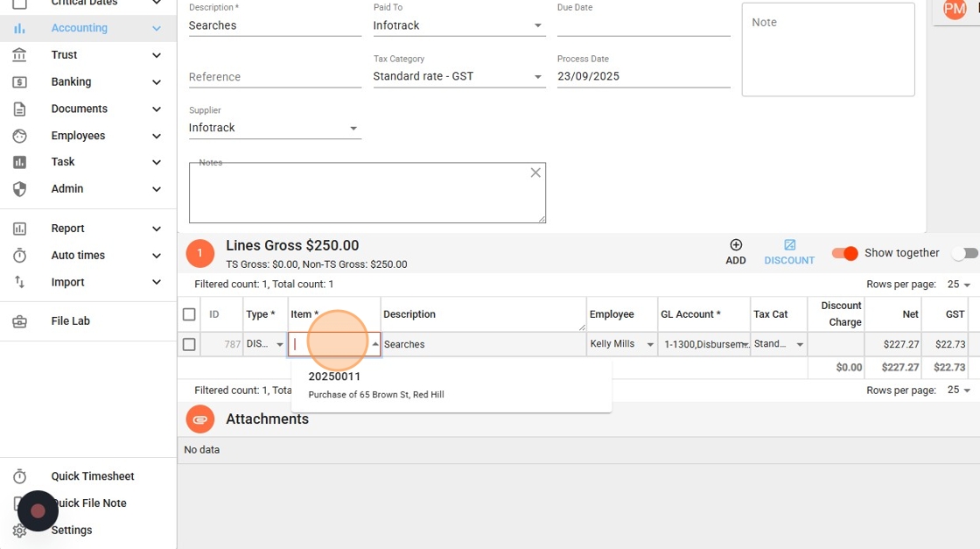Viewport: 980px width, 549px height.
Task: Open the Paid To Infotrack dropdown
Action: click(x=459, y=25)
